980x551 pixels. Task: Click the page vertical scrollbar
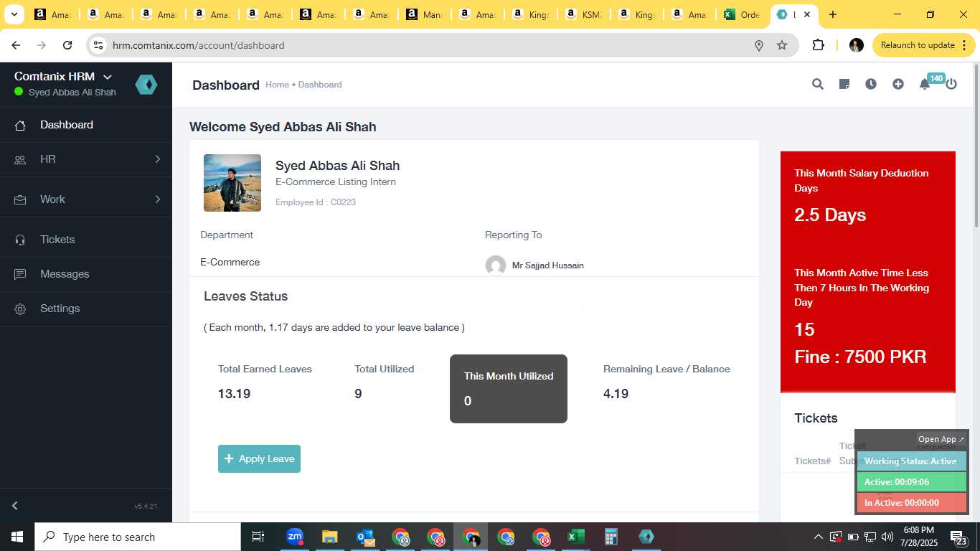(975, 146)
